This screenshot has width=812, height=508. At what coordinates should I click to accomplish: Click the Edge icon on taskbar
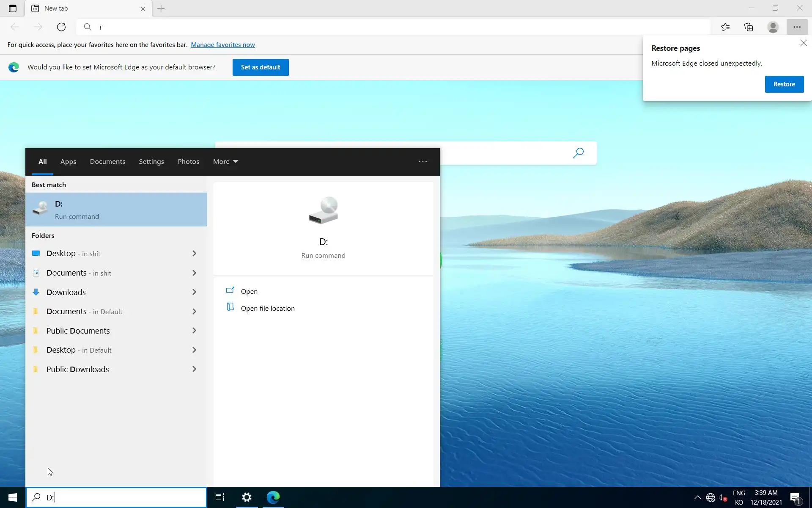click(x=273, y=497)
